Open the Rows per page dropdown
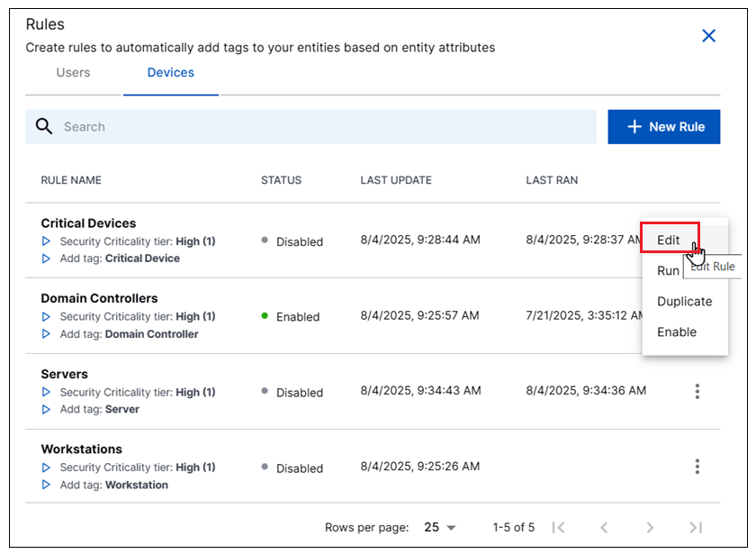Screen dimensions: 756x554 point(440,527)
